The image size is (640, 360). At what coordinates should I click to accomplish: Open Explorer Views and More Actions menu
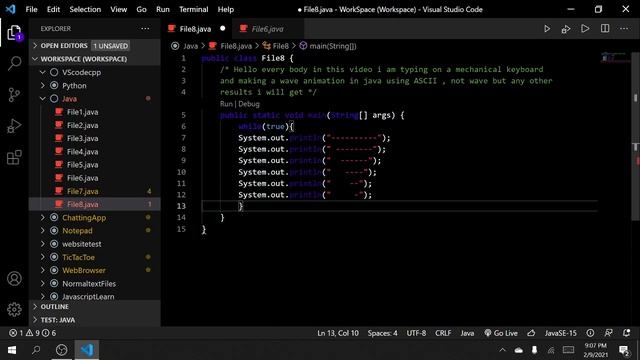[x=145, y=29]
